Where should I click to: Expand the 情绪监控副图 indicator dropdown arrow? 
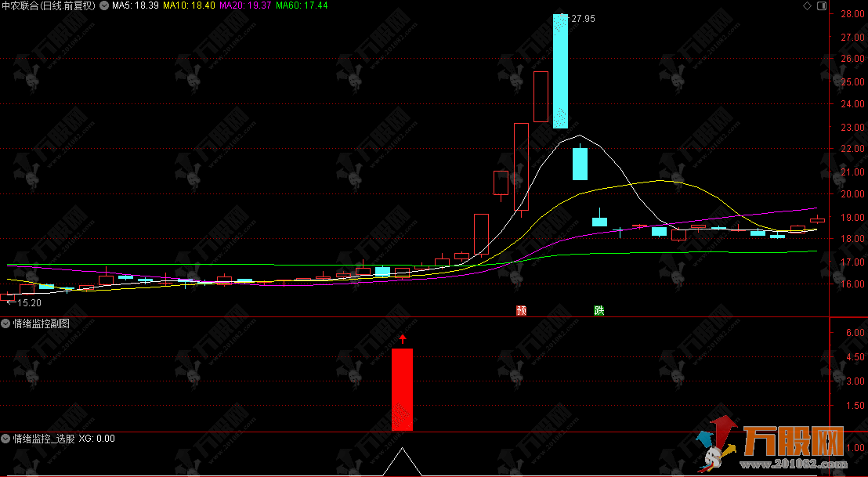click(6, 323)
